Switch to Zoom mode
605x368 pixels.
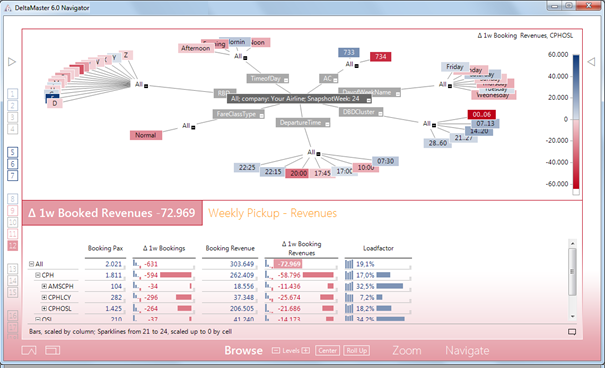407,350
